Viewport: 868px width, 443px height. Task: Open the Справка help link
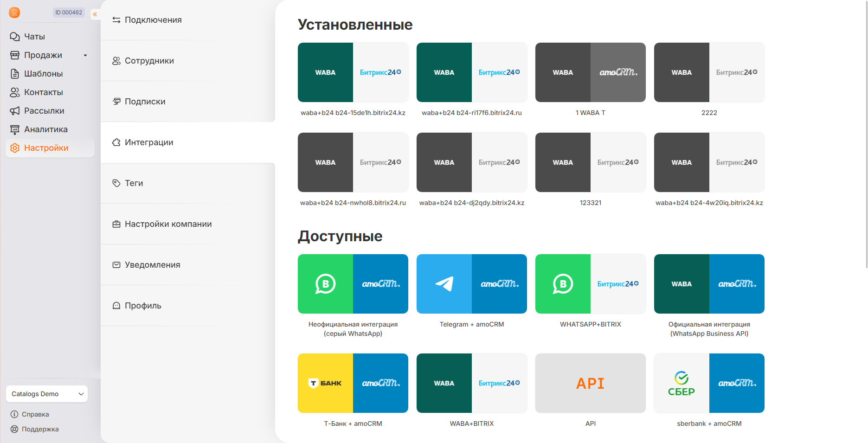[x=35, y=414]
